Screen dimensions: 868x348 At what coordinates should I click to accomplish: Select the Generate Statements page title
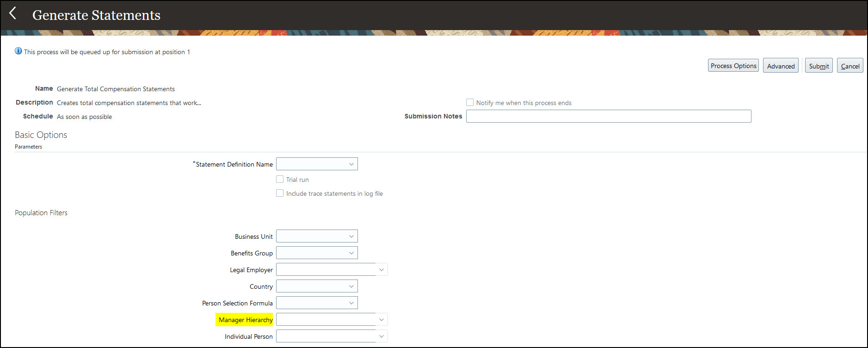pos(96,15)
